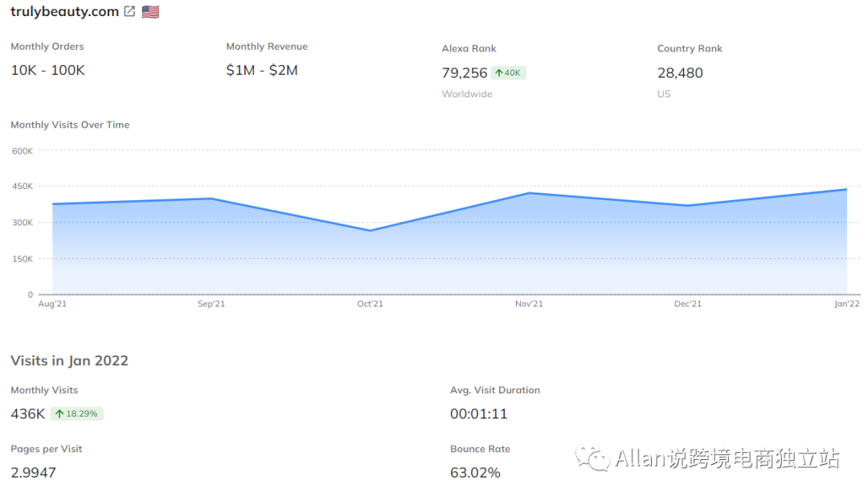The image size is (868, 497).
Task: Click the Sep'21 x-axis label
Action: coord(211,304)
